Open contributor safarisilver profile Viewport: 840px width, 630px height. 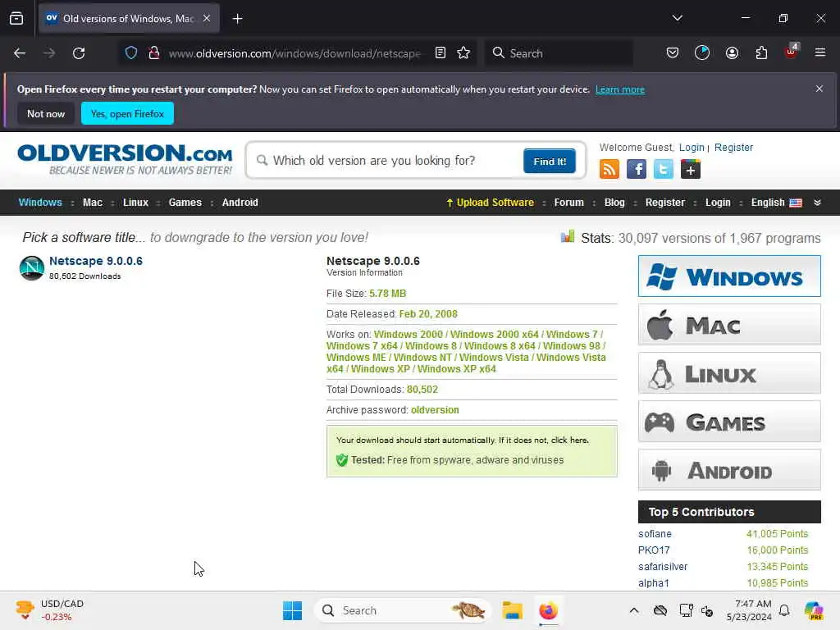tap(663, 567)
